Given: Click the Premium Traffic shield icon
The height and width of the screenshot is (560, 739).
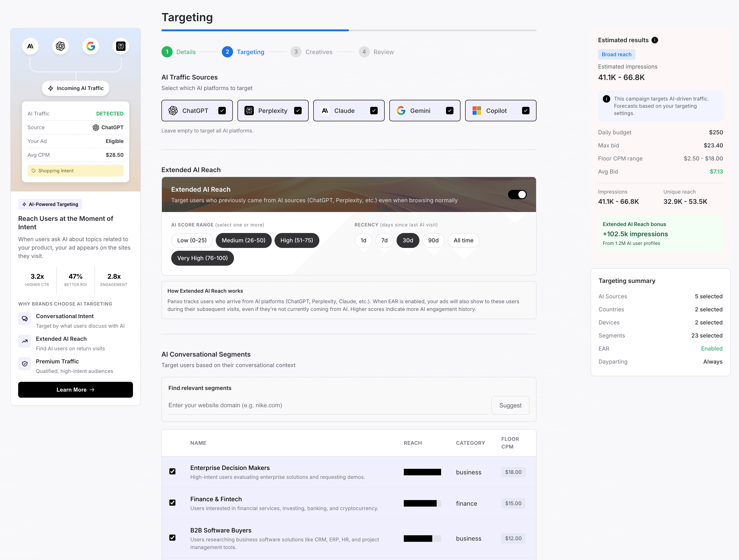Looking at the screenshot, I should pyautogui.click(x=25, y=364).
